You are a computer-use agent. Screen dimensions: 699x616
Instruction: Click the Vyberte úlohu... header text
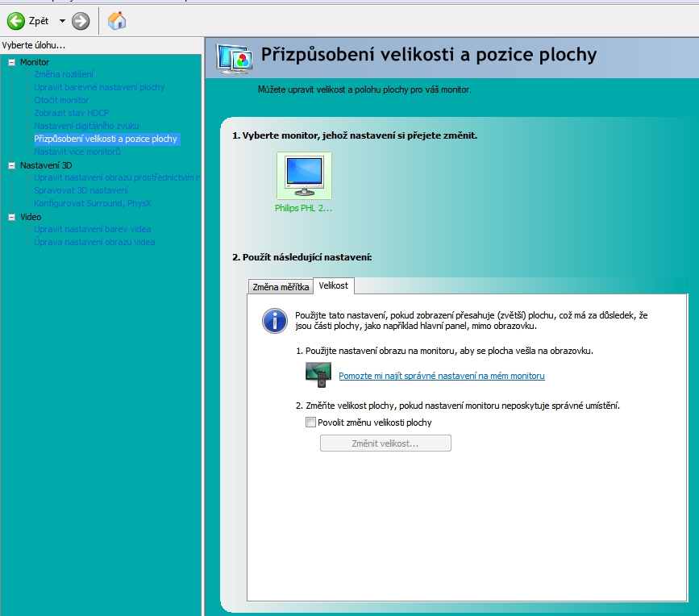tap(33, 45)
